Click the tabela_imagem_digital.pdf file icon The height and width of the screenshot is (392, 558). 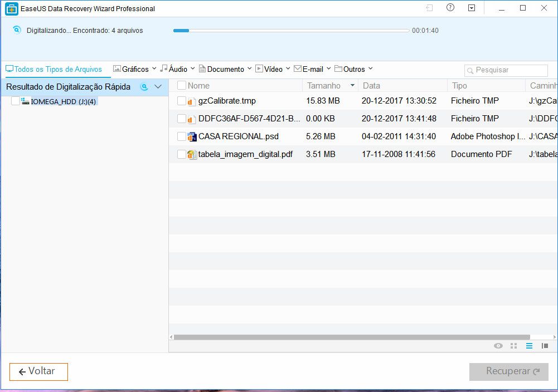192,154
